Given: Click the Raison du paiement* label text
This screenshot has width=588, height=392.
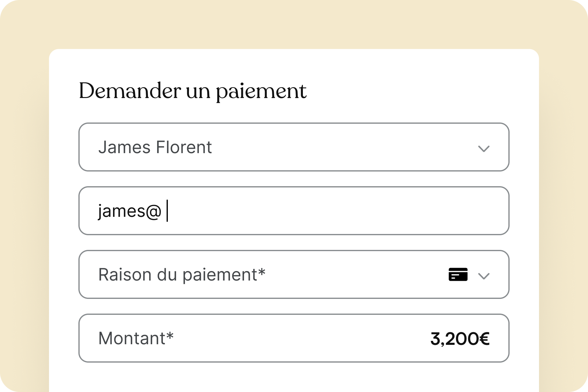Looking at the screenshot, I should (182, 274).
